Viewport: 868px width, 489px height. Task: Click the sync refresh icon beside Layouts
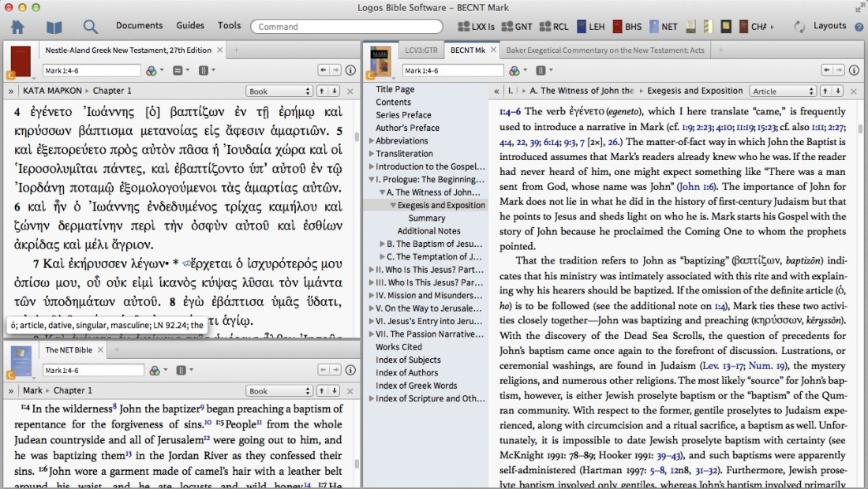click(x=799, y=27)
